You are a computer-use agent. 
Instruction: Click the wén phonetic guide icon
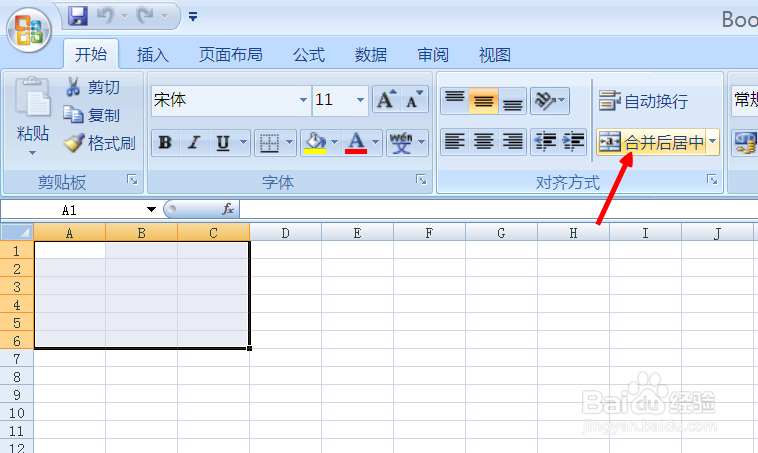[401, 143]
